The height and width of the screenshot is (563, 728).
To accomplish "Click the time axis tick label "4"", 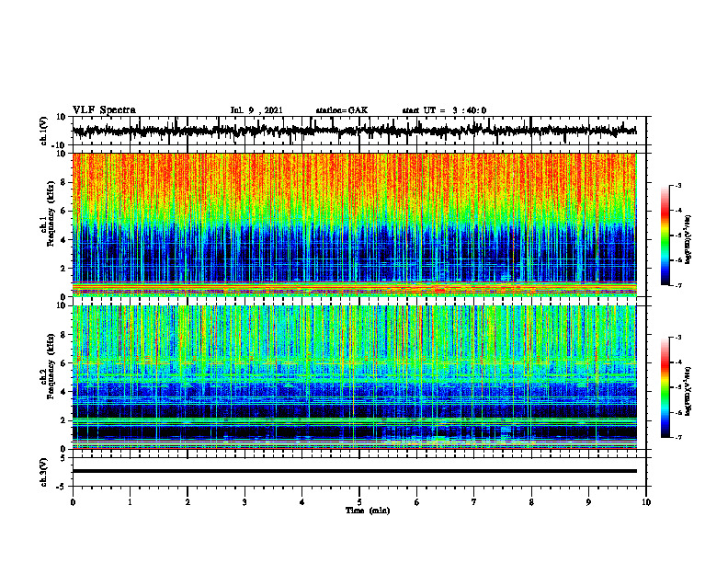I will [302, 502].
